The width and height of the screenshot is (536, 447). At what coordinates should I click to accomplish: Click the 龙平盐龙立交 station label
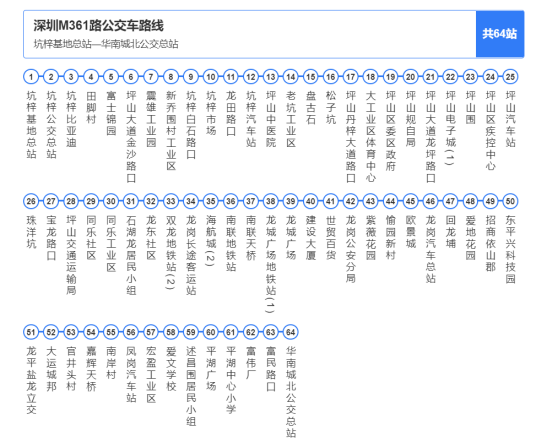pos(31,380)
